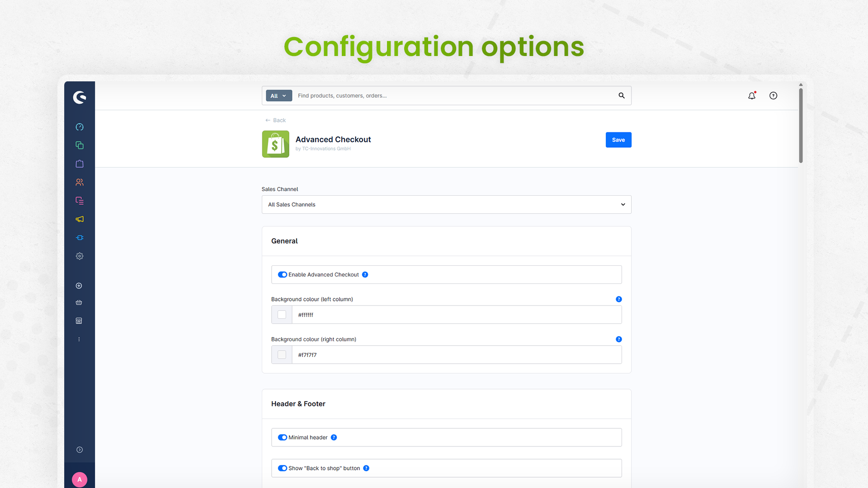Image resolution: width=868 pixels, height=488 pixels.
Task: Show help for Minimal header
Action: point(334,437)
